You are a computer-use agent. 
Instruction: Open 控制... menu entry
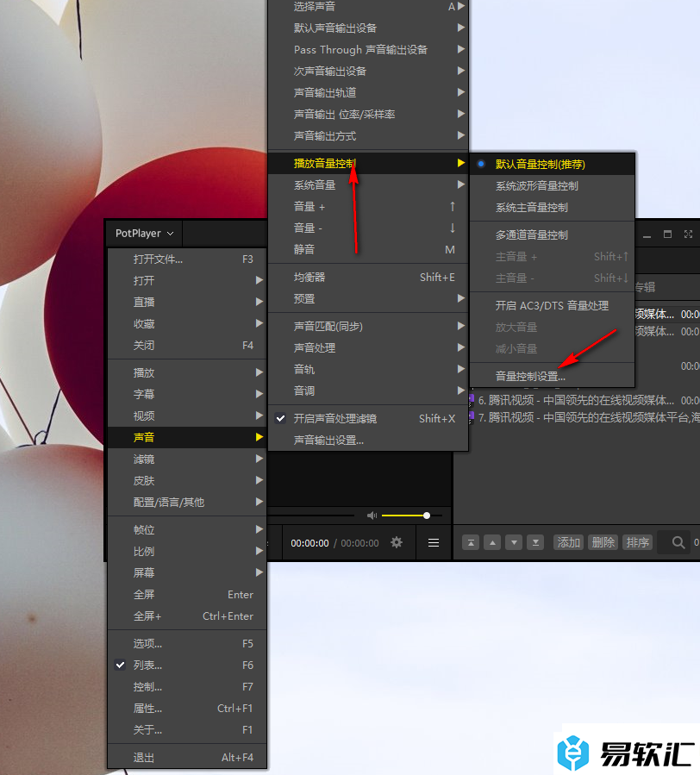tap(187, 687)
